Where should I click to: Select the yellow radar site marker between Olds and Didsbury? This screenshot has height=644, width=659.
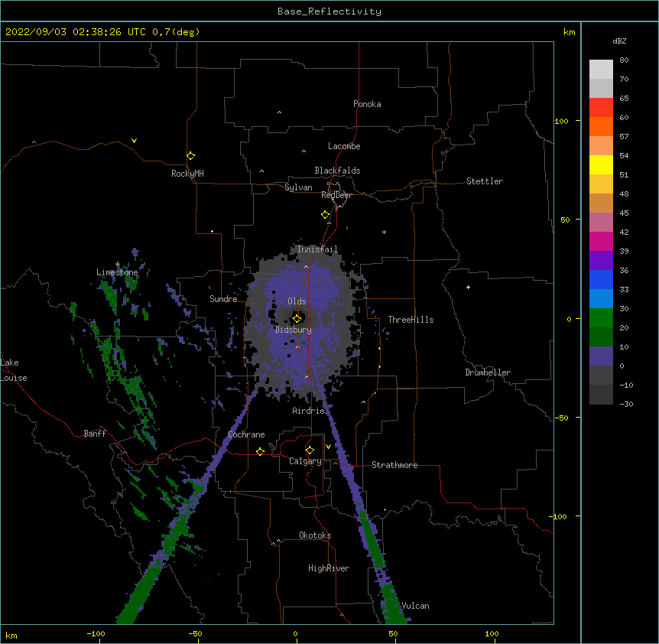click(297, 318)
